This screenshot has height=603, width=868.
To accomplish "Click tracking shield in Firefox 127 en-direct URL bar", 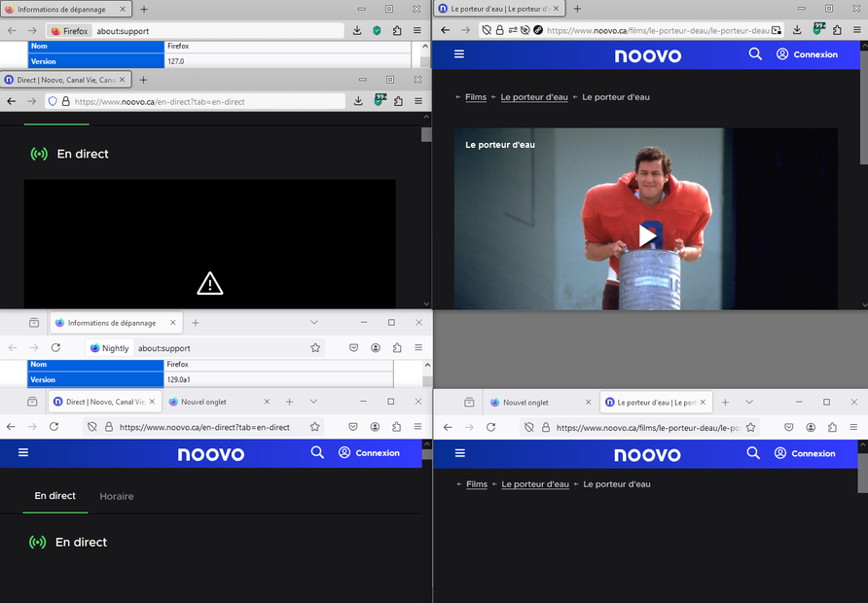I will click(53, 102).
